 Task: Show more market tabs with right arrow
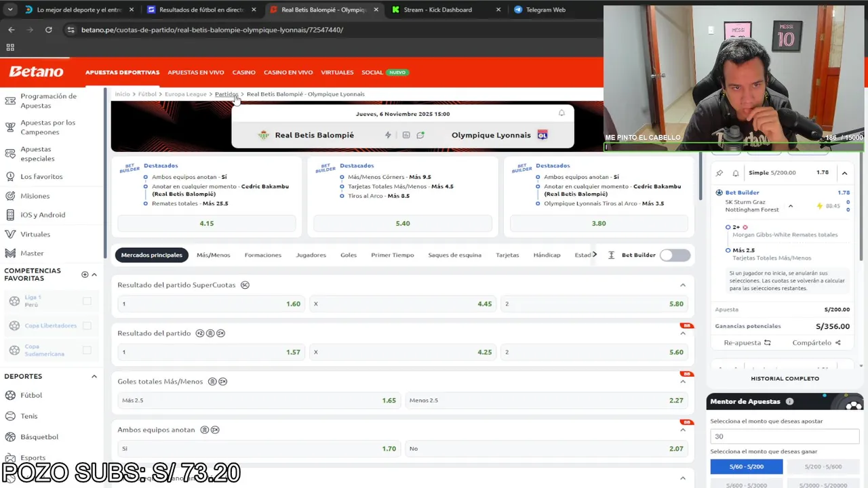point(595,255)
